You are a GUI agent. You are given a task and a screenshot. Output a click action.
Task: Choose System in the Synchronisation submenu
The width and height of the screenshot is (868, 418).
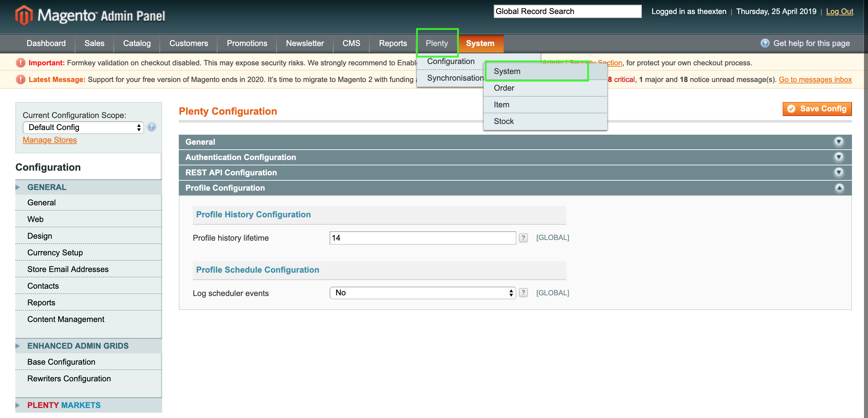pos(545,71)
